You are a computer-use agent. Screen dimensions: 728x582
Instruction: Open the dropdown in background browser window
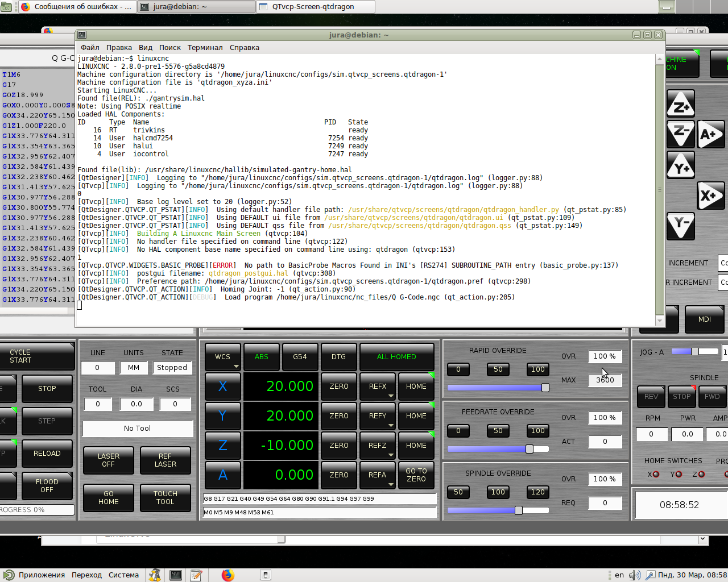(x=702, y=539)
